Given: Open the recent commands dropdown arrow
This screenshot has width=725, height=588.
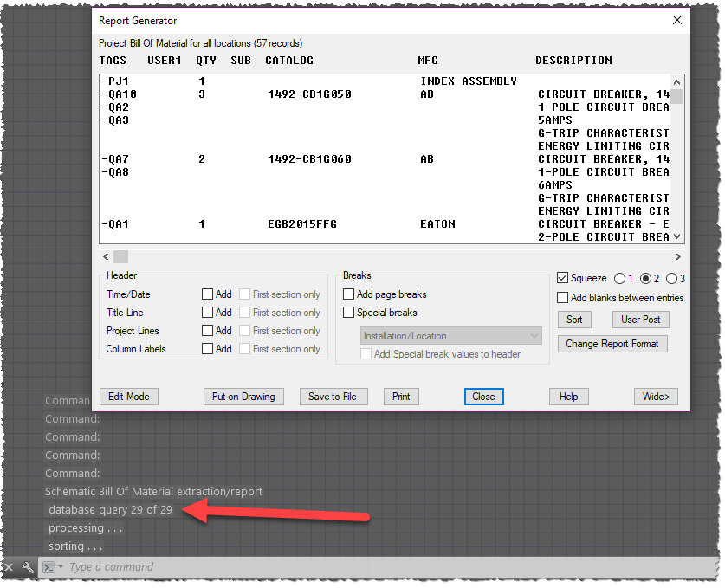Looking at the screenshot, I should coord(60,567).
